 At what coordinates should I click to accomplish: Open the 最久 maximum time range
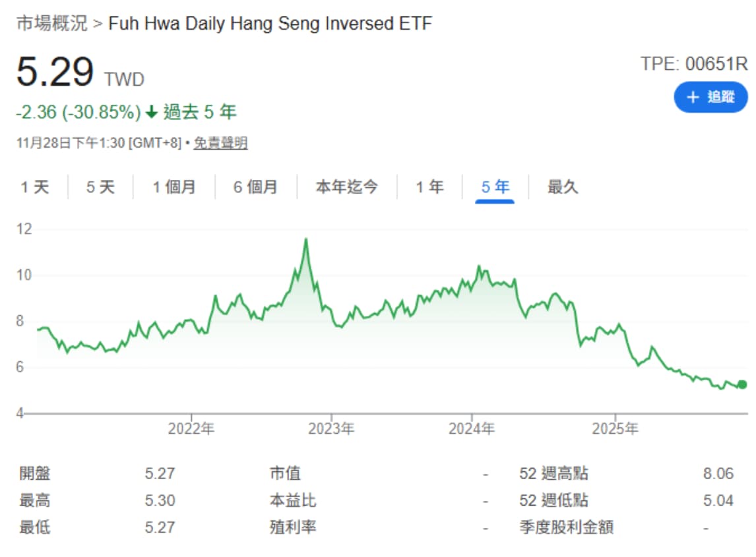point(561,187)
